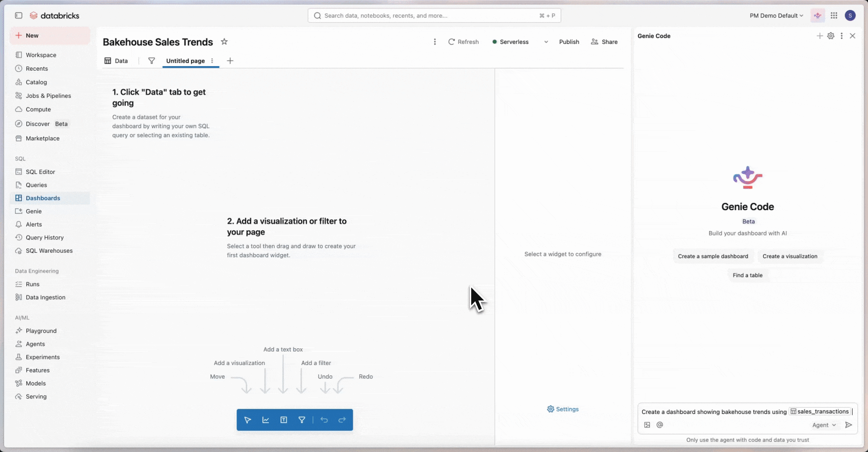Click Create a sample dashboard

point(713,256)
